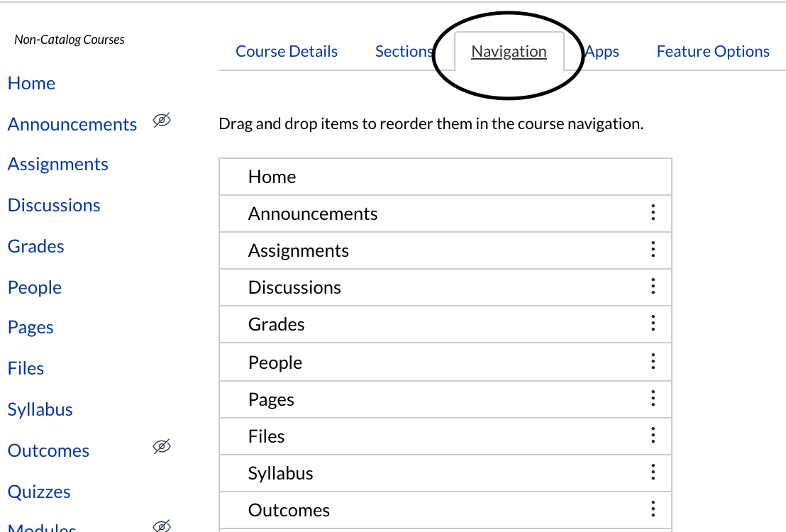Switch to the Feature Options tab
Viewport: 786px width, 532px height.
tap(713, 52)
